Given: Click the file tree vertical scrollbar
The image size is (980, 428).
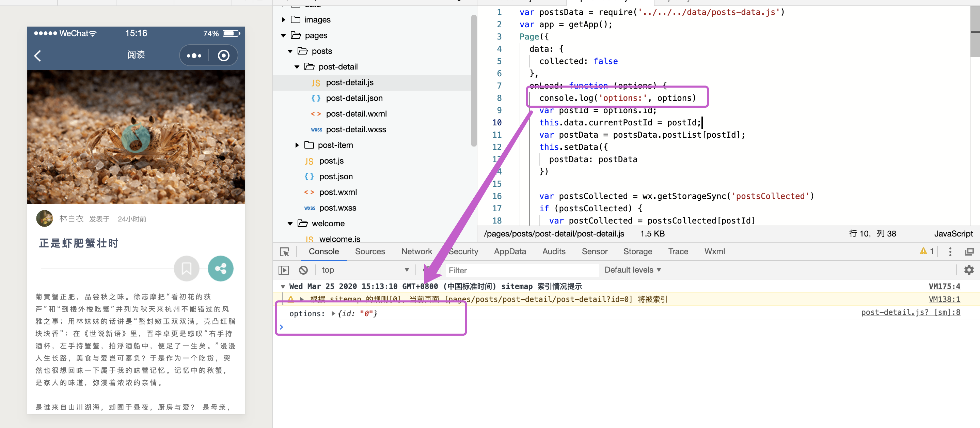Looking at the screenshot, I should pyautogui.click(x=474, y=80).
